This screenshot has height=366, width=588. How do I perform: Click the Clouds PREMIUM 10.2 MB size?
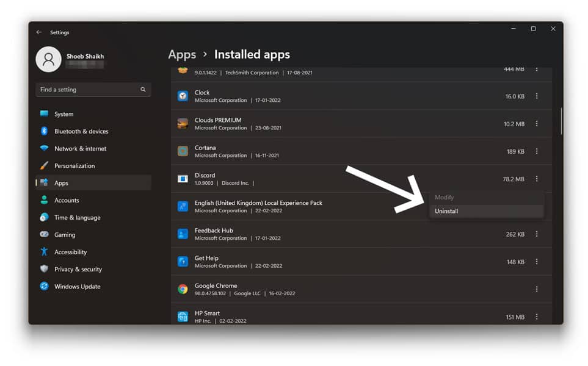click(x=514, y=124)
